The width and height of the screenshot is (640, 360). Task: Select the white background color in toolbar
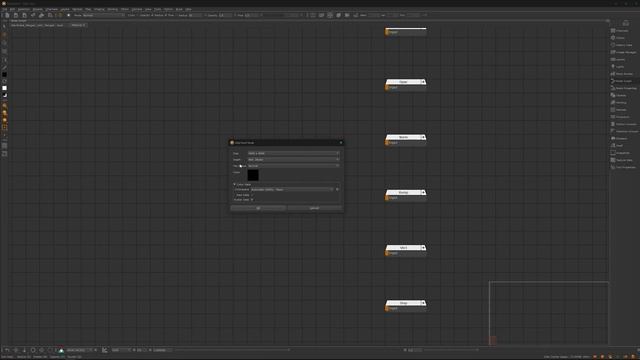click(4, 88)
